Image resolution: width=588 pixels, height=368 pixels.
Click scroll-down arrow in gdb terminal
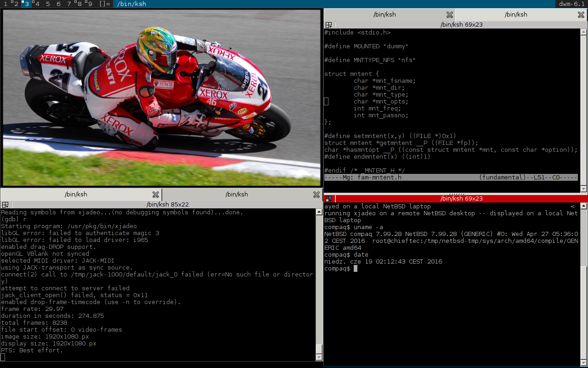319,357
